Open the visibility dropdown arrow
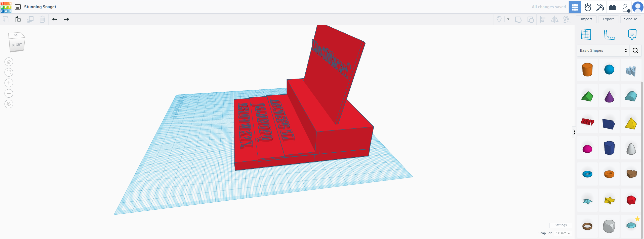 pos(508,19)
